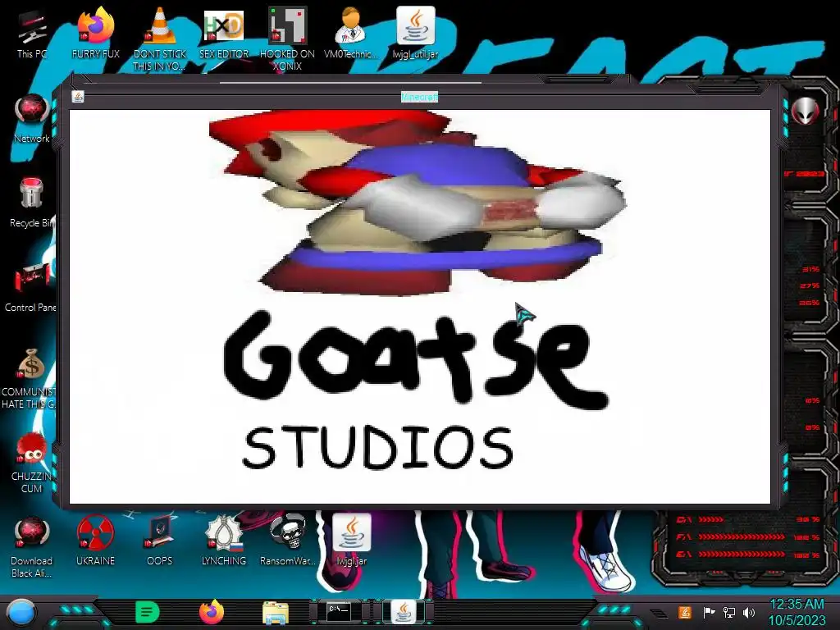The width and height of the screenshot is (840, 630).
Task: Click the Alienware head on the gadget
Action: click(806, 112)
